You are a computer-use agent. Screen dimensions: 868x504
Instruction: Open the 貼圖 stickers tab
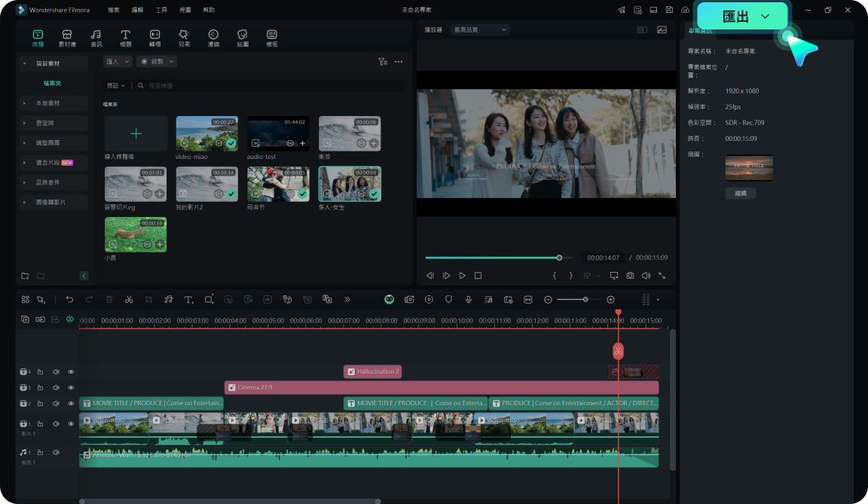point(243,38)
